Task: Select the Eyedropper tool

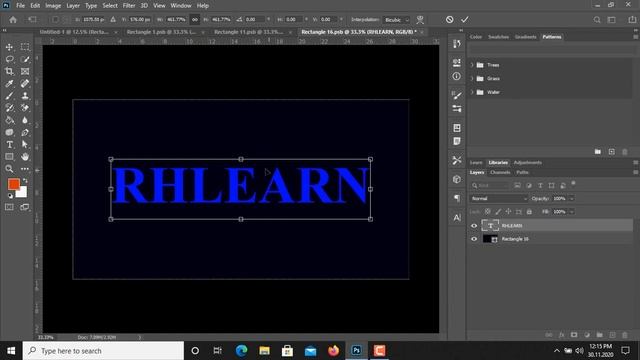Action: click(x=9, y=84)
